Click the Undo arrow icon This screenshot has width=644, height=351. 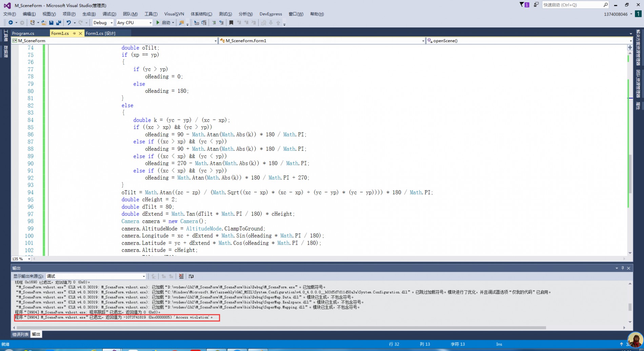coord(69,23)
